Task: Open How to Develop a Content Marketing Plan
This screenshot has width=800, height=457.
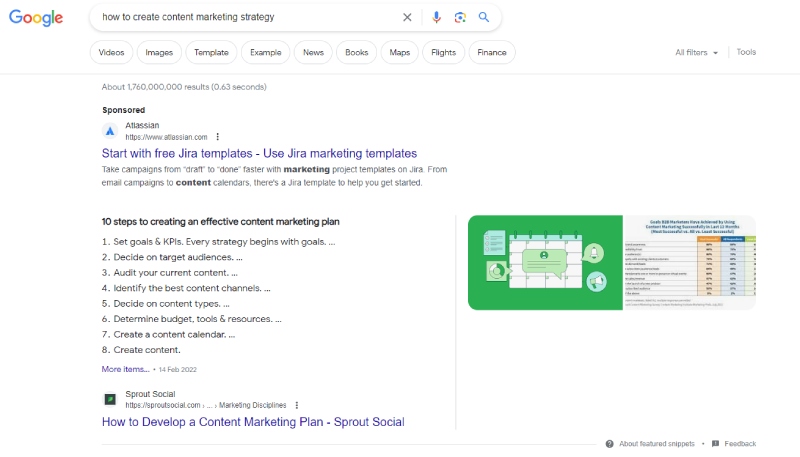Action: pyautogui.click(x=253, y=422)
